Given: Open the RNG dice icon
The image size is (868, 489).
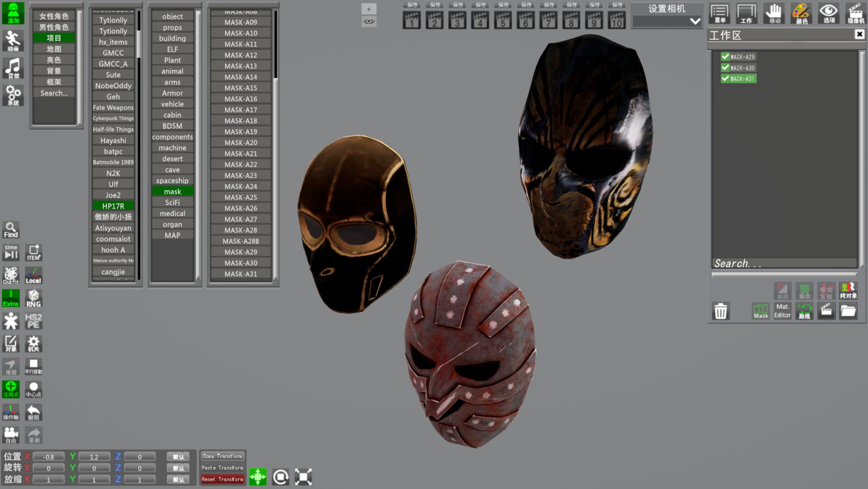Looking at the screenshot, I should tap(33, 298).
